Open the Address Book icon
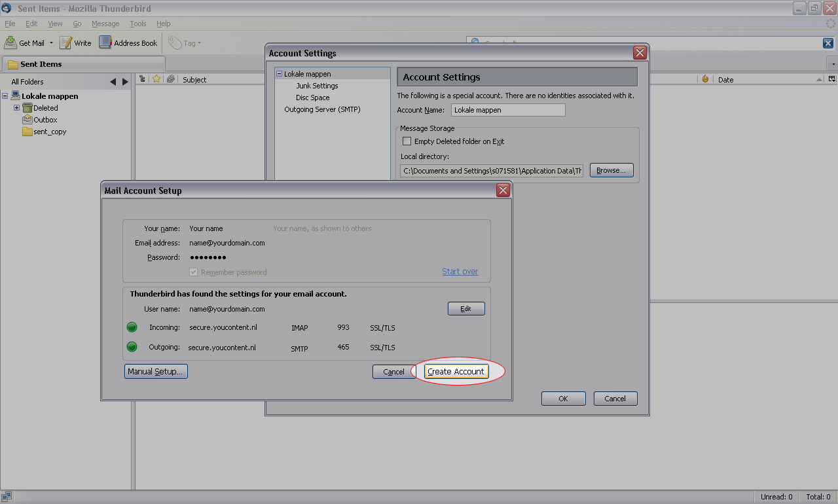Viewport: 838px width, 504px height. point(105,43)
